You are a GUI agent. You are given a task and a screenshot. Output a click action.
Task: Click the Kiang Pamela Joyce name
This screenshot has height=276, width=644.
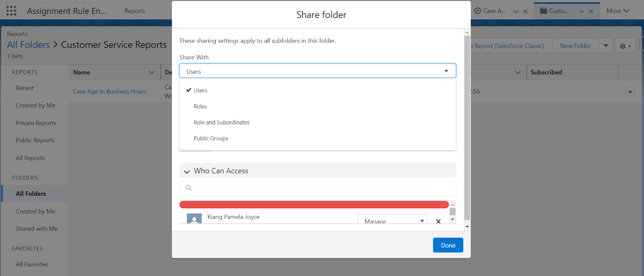(x=233, y=217)
